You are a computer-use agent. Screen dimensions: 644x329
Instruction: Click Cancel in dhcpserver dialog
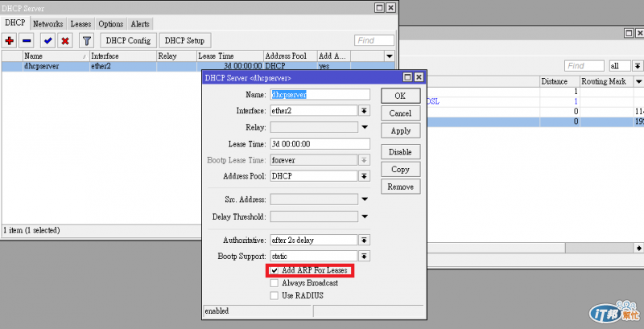[x=400, y=113]
